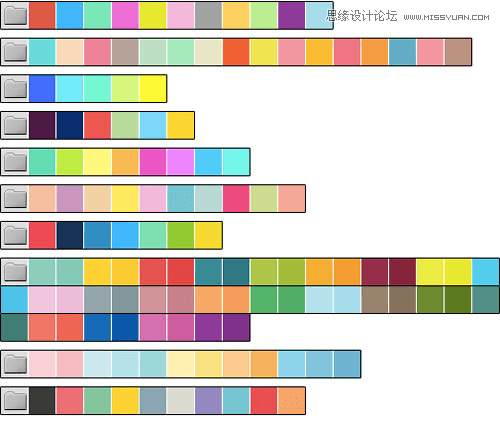The width and height of the screenshot is (500, 423).
Task: Choose the violet swatch in the magenta group
Action: [180, 162]
